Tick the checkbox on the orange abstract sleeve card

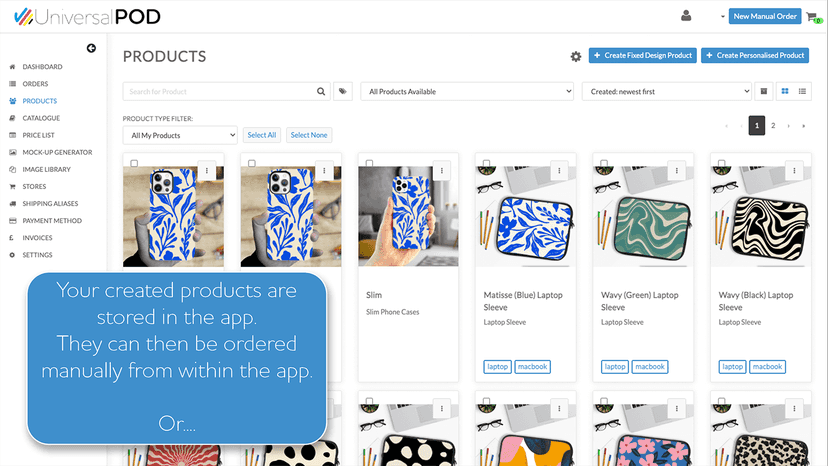tap(486, 401)
